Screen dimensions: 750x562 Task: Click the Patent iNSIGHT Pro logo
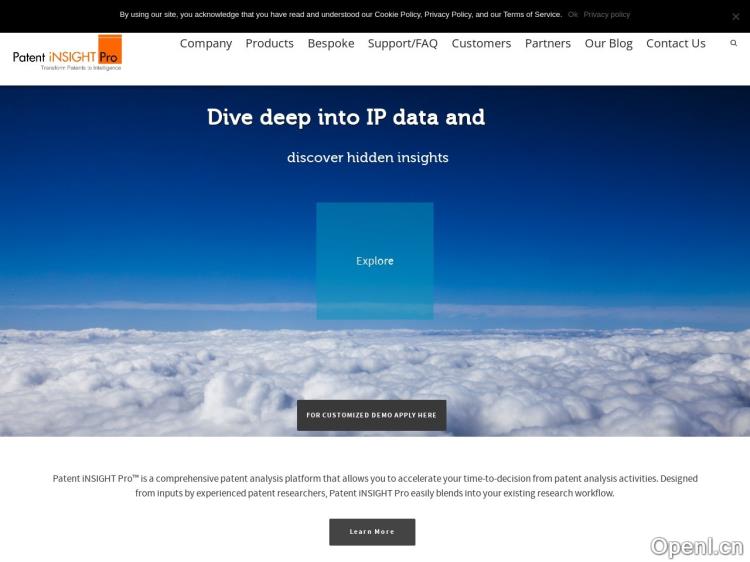[x=68, y=53]
